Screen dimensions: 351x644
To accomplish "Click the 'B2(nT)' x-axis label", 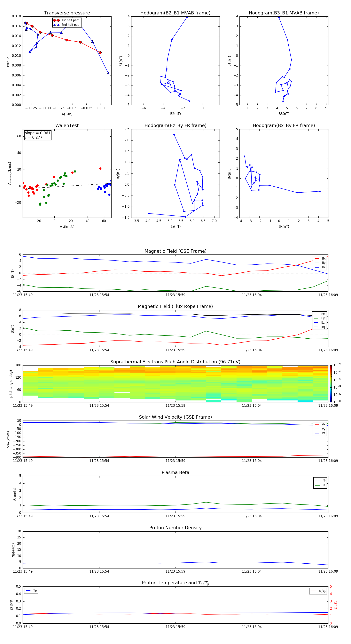I will point(175,114).
